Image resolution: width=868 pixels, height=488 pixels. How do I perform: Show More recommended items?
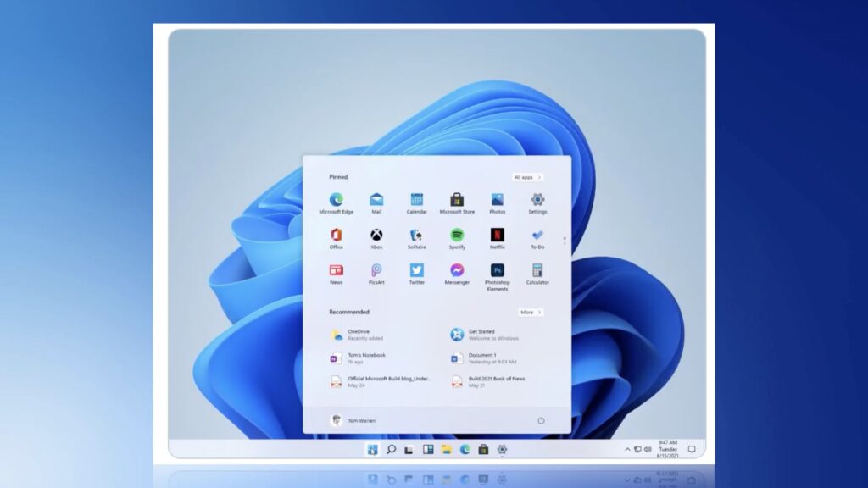pyautogui.click(x=531, y=312)
